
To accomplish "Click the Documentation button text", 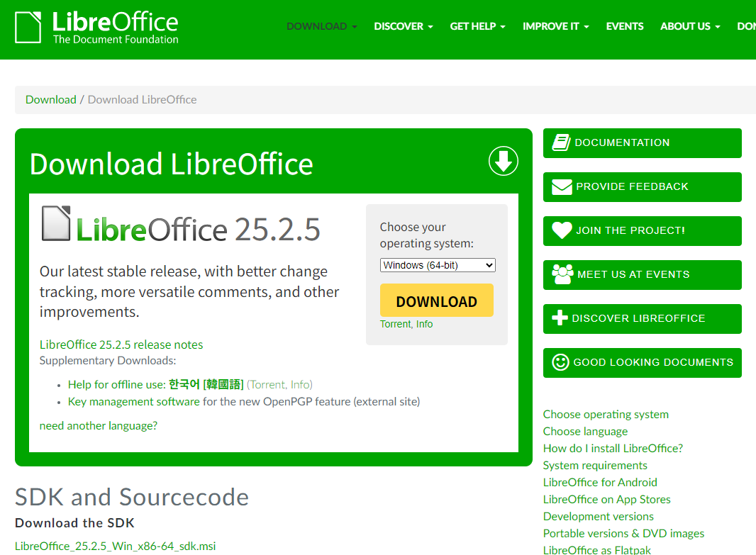I will point(622,142).
